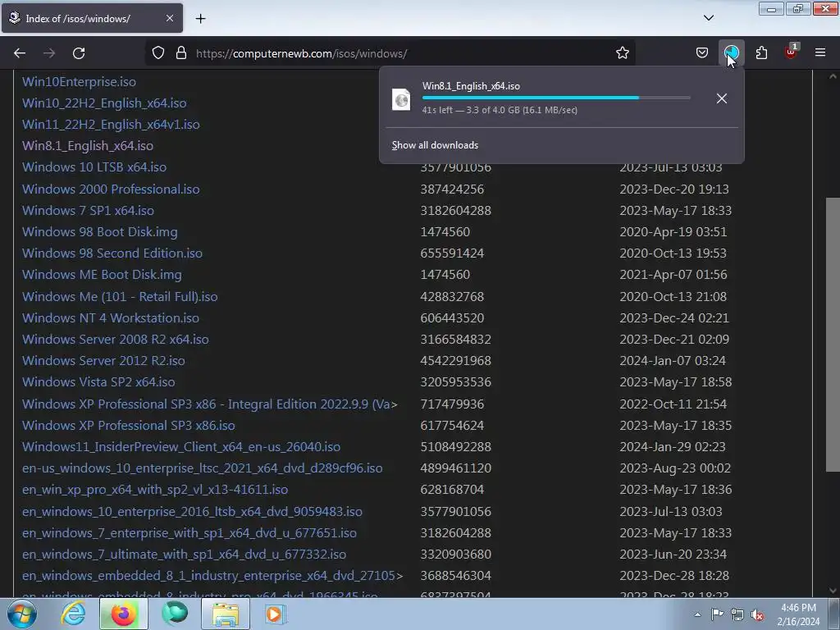Image resolution: width=840 pixels, height=630 pixels.
Task: Select the date 2024-Jan-07 03:24
Action: coord(673,361)
